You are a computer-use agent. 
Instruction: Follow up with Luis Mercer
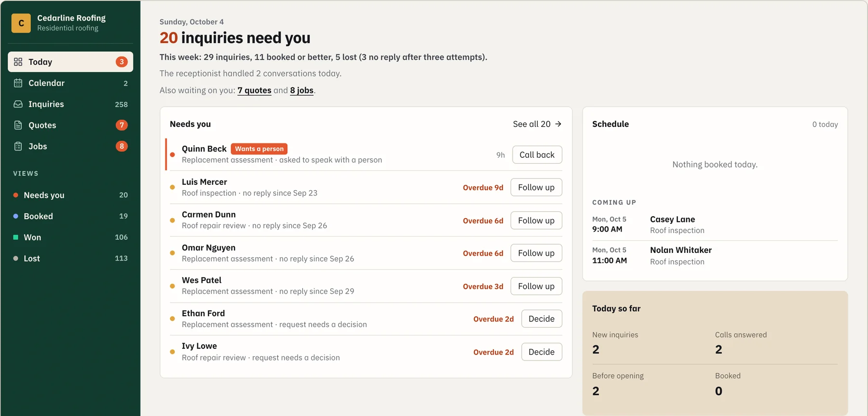536,187
